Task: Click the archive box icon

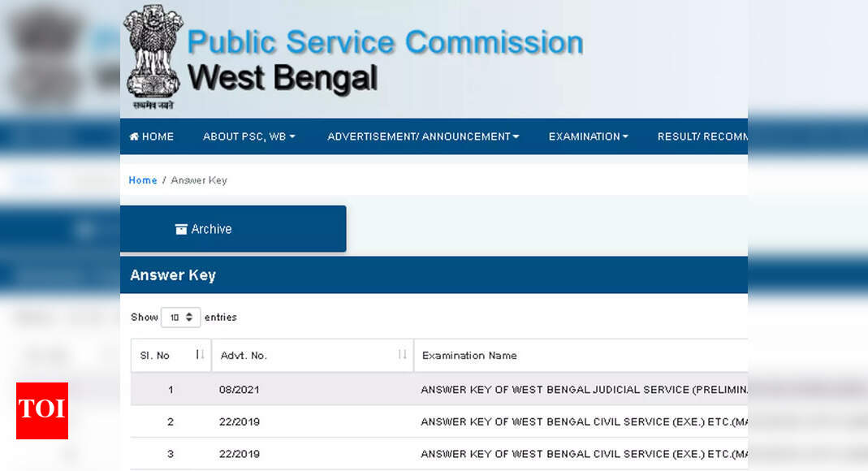Action: pyautogui.click(x=181, y=229)
